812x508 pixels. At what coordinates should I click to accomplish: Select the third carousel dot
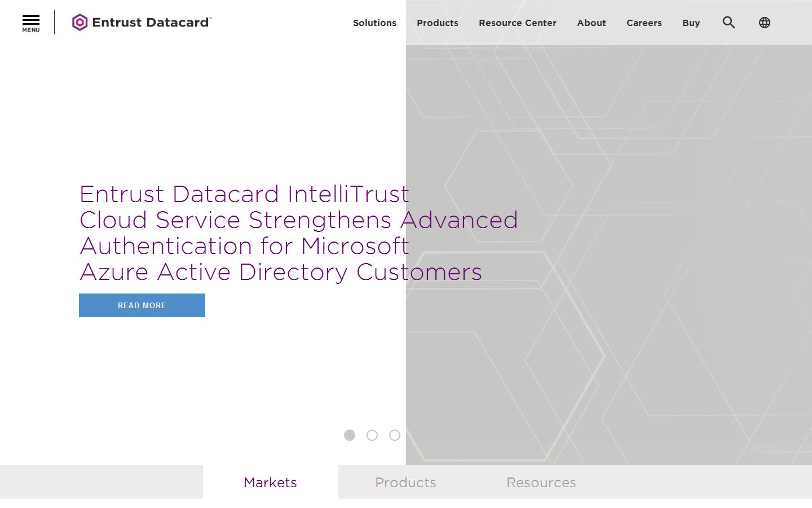pos(394,435)
